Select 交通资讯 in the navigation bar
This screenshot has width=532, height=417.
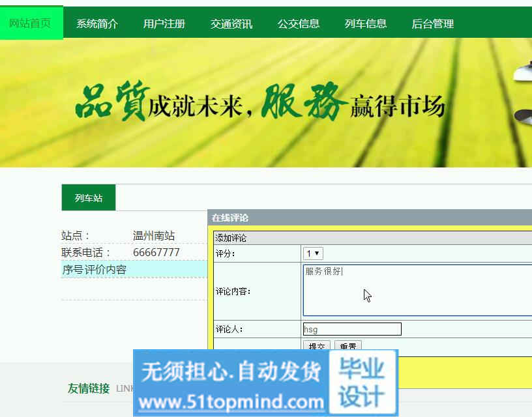click(x=231, y=24)
